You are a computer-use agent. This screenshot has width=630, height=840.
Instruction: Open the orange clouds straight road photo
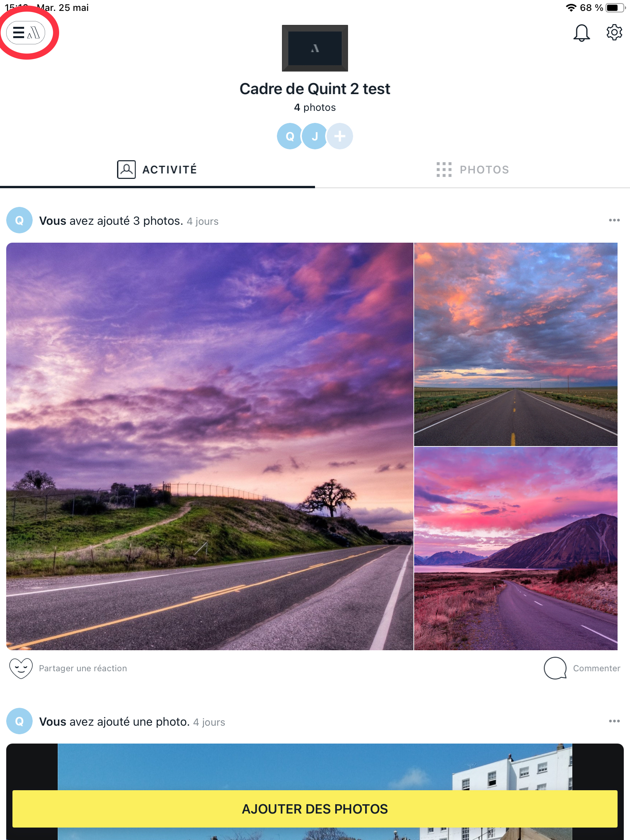click(x=516, y=344)
